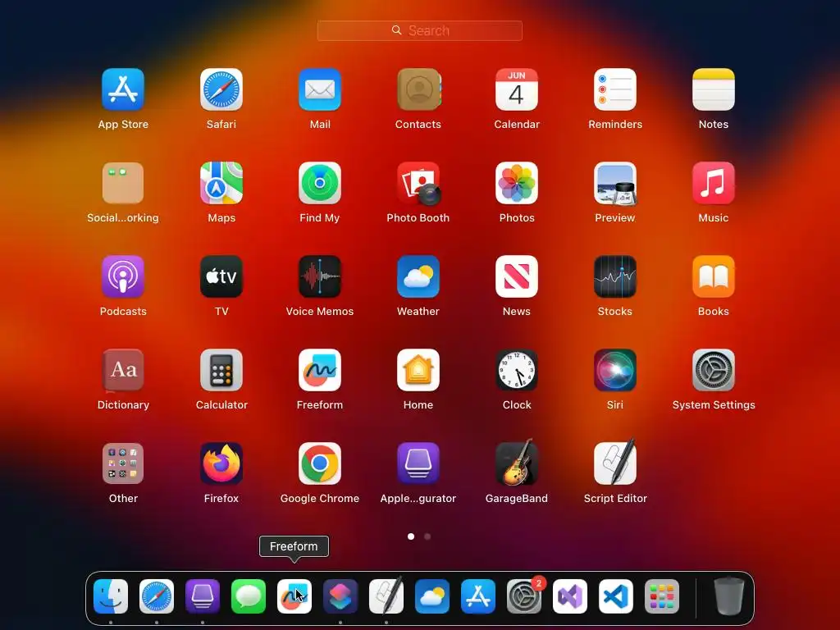This screenshot has height=630, width=840.
Task: Launch the News app
Action: coord(517,276)
